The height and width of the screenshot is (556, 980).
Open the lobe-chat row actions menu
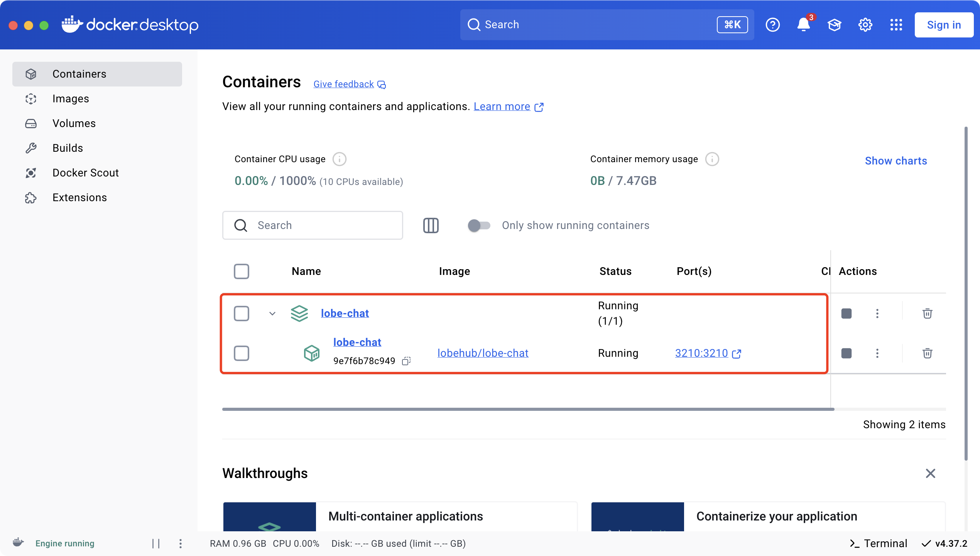877,314
